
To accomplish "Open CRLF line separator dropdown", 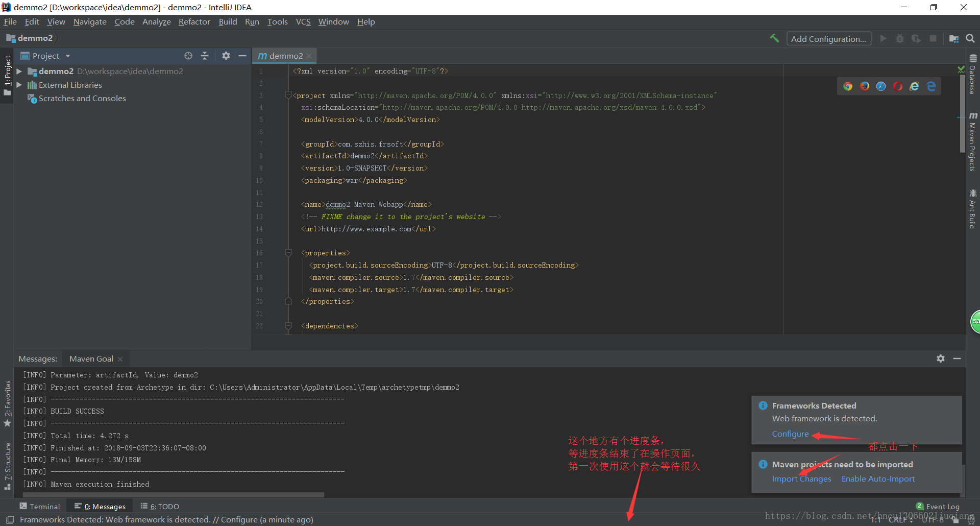I will [900, 520].
